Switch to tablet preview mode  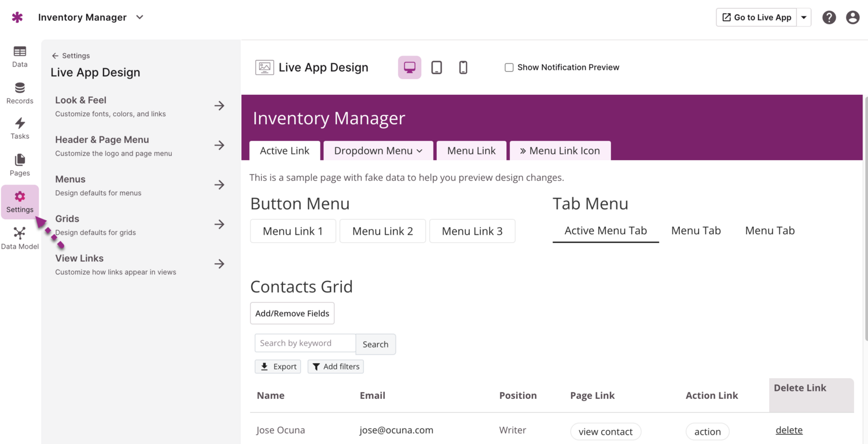(436, 68)
